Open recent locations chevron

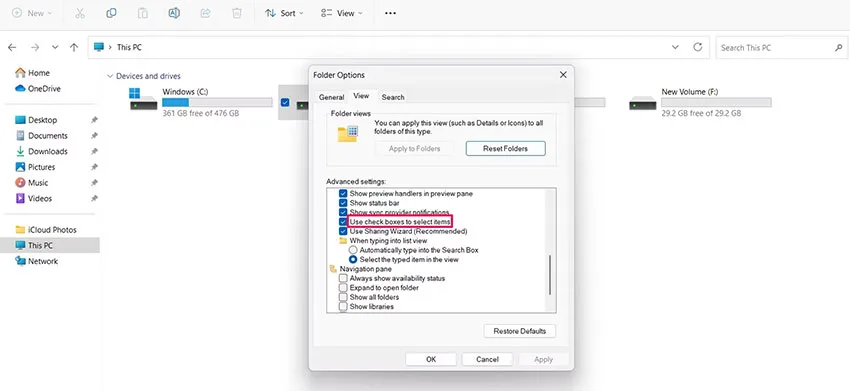[55, 47]
